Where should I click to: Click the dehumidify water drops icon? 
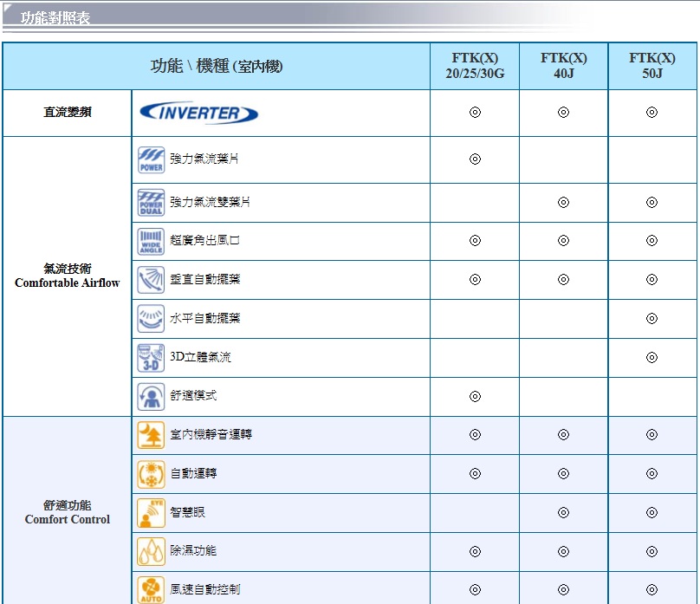(x=151, y=551)
